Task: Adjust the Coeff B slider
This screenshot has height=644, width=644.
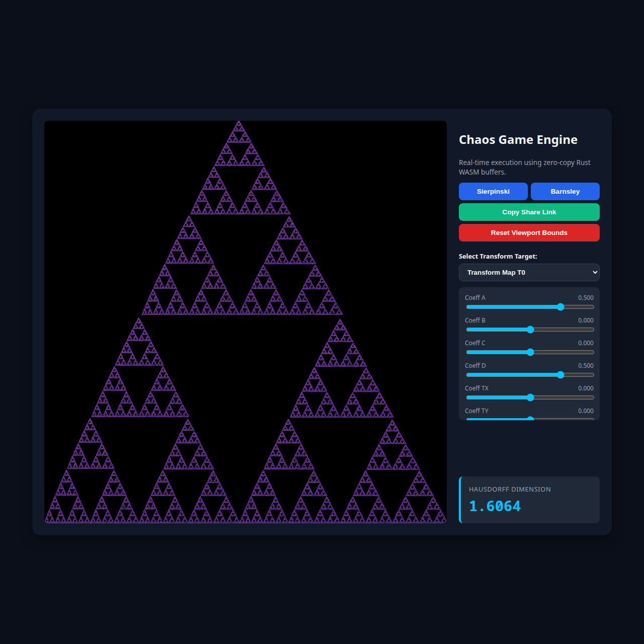Action: pyautogui.click(x=530, y=330)
